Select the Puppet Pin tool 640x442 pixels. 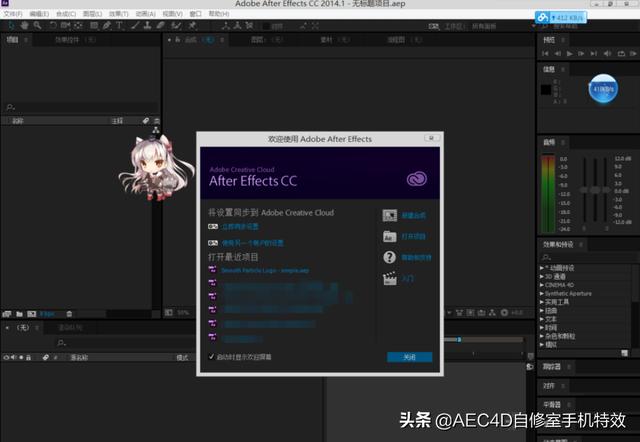coord(192,26)
